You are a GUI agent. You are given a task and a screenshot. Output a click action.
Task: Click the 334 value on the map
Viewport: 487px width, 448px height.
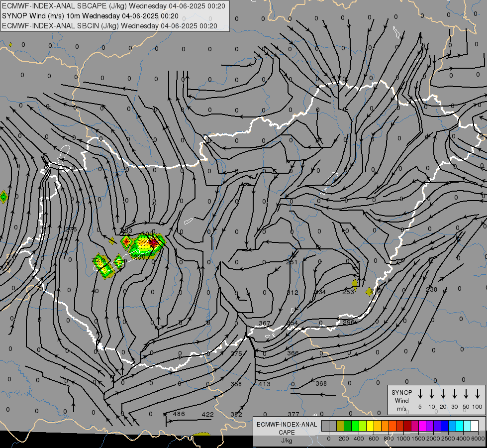coord(320,292)
